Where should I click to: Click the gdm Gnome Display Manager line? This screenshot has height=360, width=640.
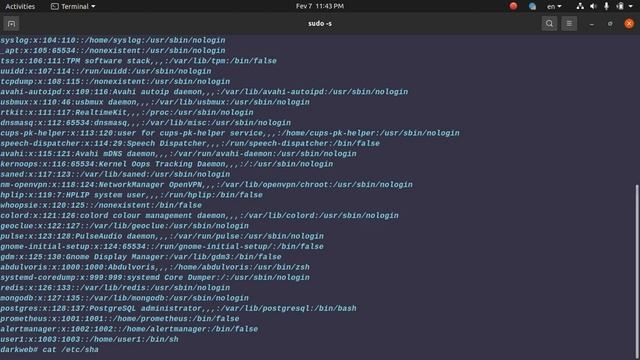coord(141,257)
